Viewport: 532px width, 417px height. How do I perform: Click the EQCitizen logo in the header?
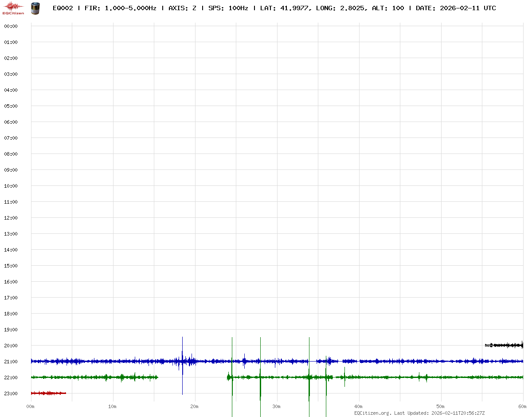pos(13,8)
